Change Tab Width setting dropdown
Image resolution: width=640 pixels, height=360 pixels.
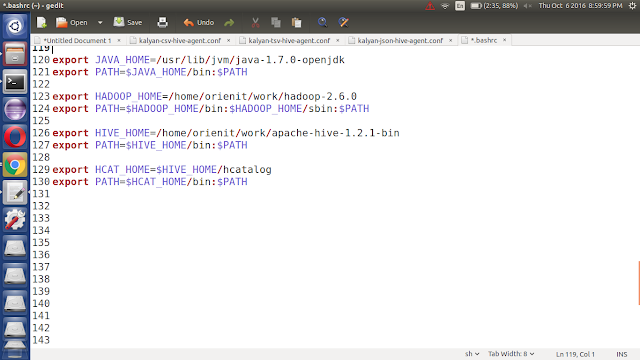pyautogui.click(x=511, y=354)
